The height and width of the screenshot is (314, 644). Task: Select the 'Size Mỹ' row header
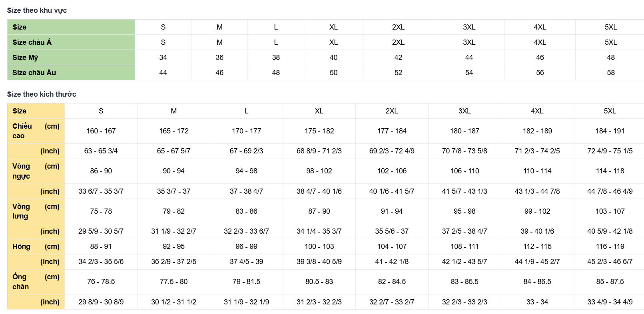click(25, 58)
